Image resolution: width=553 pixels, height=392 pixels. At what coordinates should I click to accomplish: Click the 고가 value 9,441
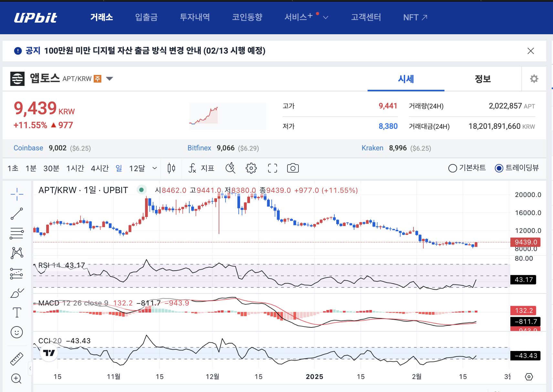point(388,106)
